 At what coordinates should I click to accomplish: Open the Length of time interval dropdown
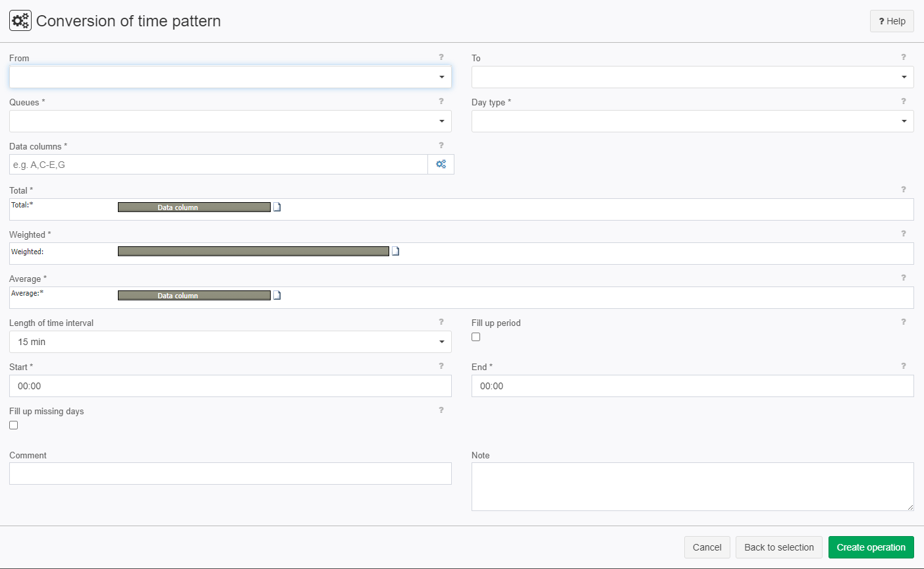(231, 342)
